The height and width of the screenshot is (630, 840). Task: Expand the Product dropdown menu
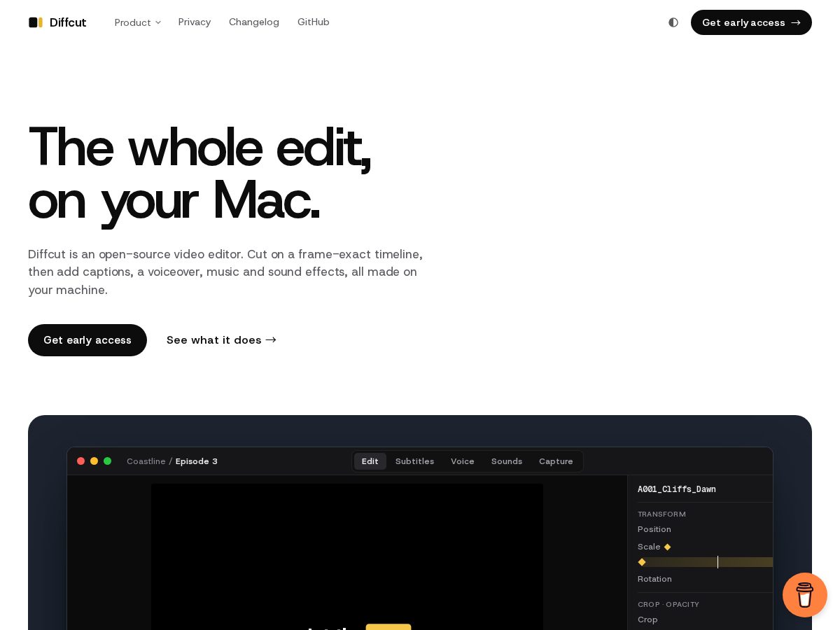pyautogui.click(x=138, y=22)
